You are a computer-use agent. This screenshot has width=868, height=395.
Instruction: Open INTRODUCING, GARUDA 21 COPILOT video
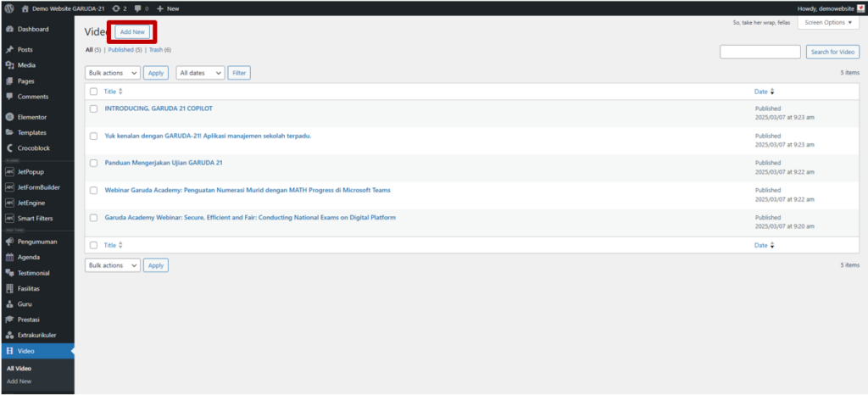[159, 108]
